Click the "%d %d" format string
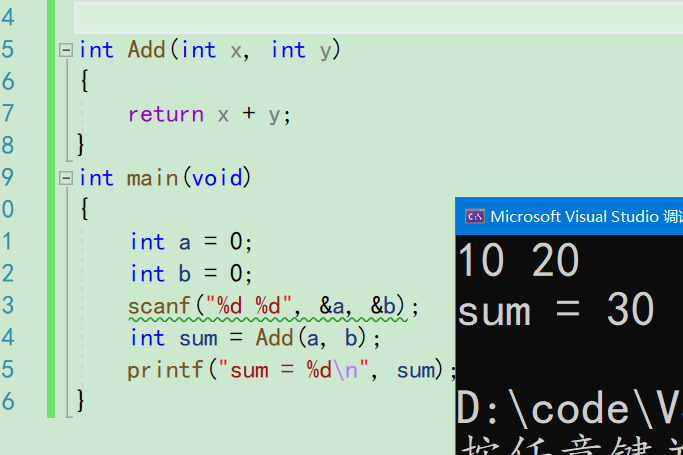The width and height of the screenshot is (683, 455). click(248, 306)
